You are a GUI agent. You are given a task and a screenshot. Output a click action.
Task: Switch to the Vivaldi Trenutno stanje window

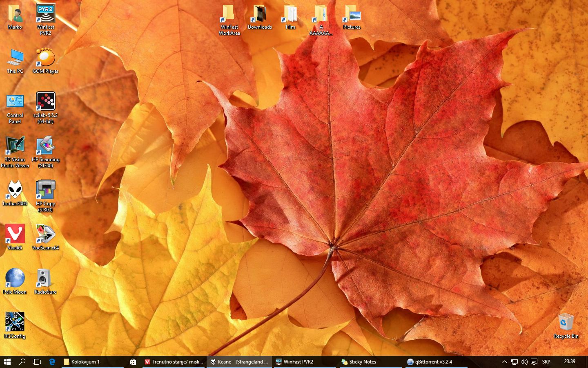pyautogui.click(x=174, y=362)
